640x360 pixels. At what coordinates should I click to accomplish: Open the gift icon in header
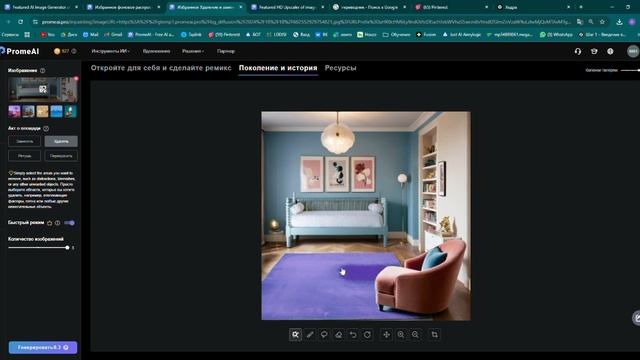click(594, 51)
